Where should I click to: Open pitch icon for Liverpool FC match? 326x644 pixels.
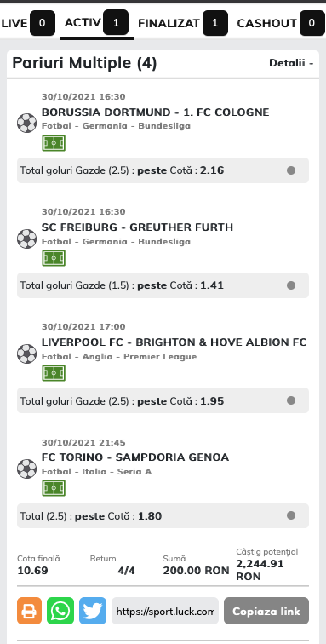pos(54,373)
